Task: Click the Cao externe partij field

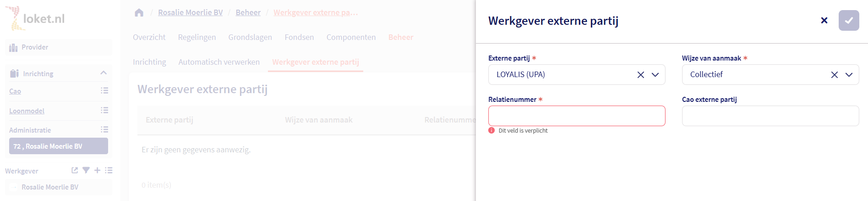Action: [x=770, y=116]
